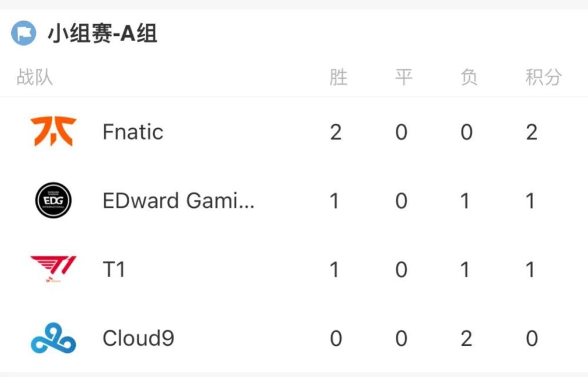Image resolution: width=588 pixels, height=377 pixels.
Task: Click T1's draws value
Action: 401,270
